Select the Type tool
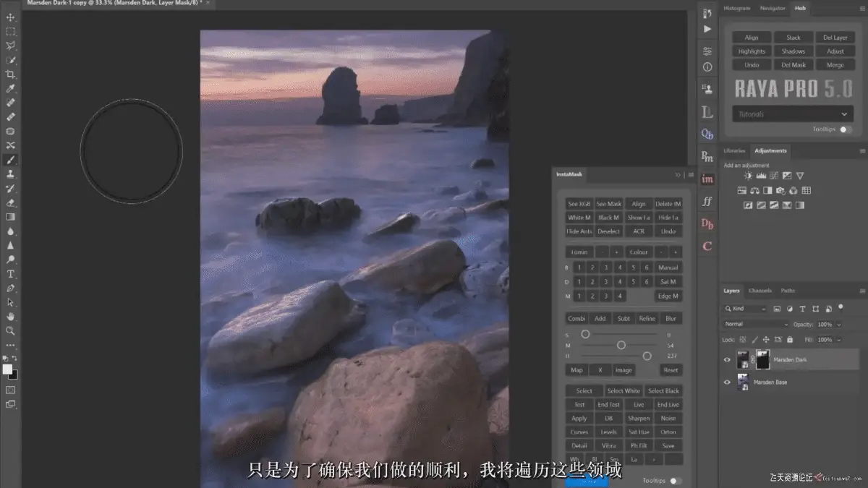 (x=11, y=274)
